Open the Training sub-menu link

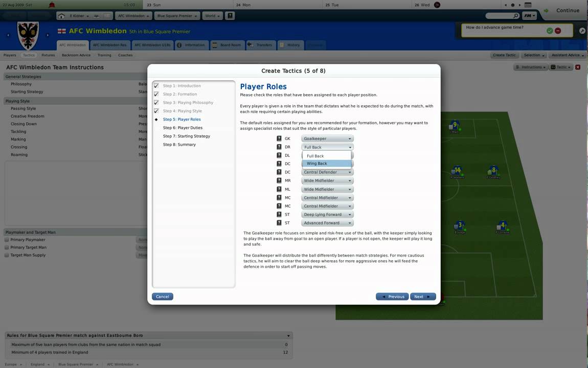[104, 55]
